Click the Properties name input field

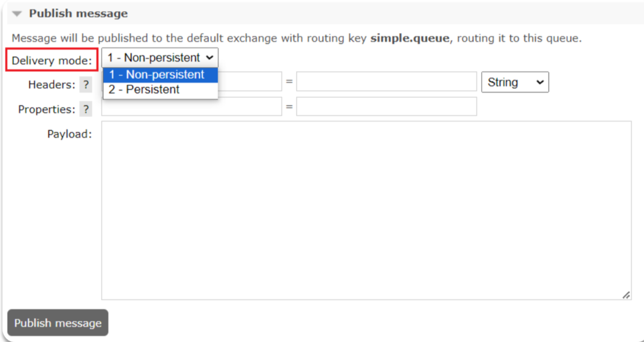click(x=192, y=107)
